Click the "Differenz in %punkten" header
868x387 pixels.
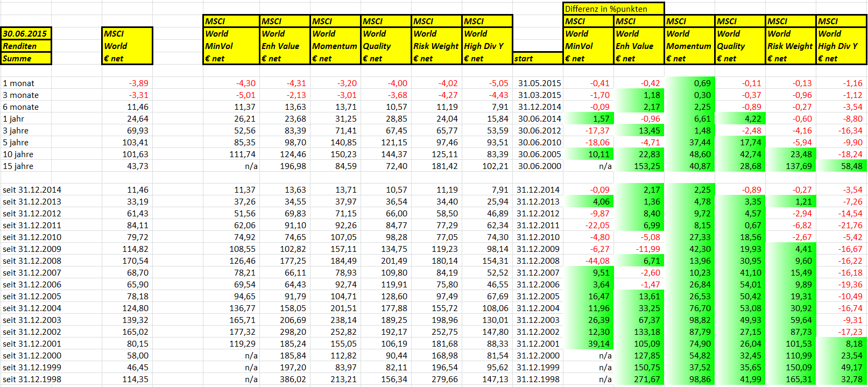click(613, 9)
